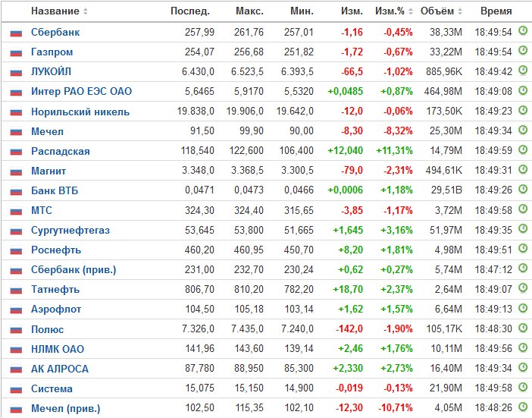Open the Магнит stock link
The height and width of the screenshot is (418, 532).
coord(49,171)
